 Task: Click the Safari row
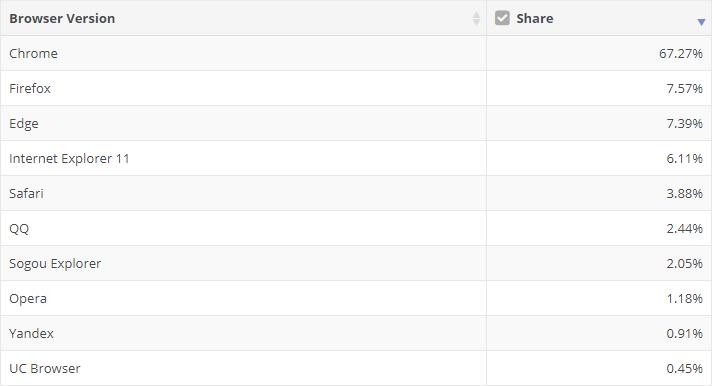(356, 193)
